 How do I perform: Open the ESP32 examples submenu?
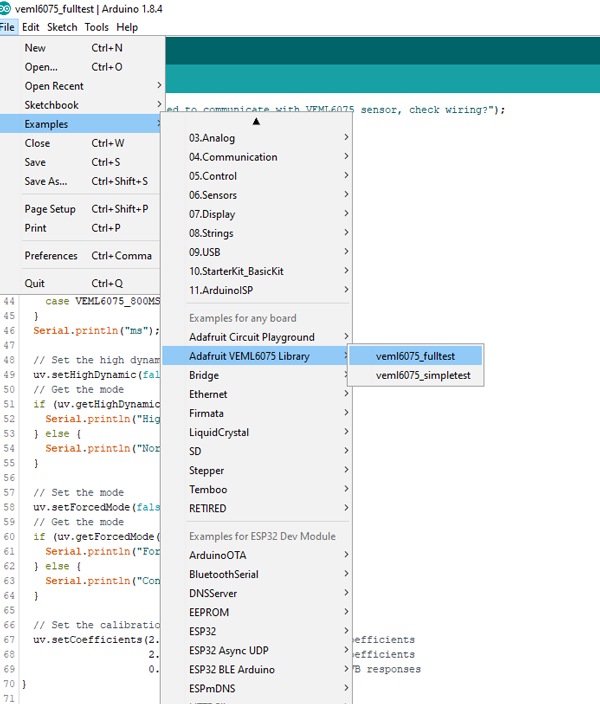click(x=256, y=632)
